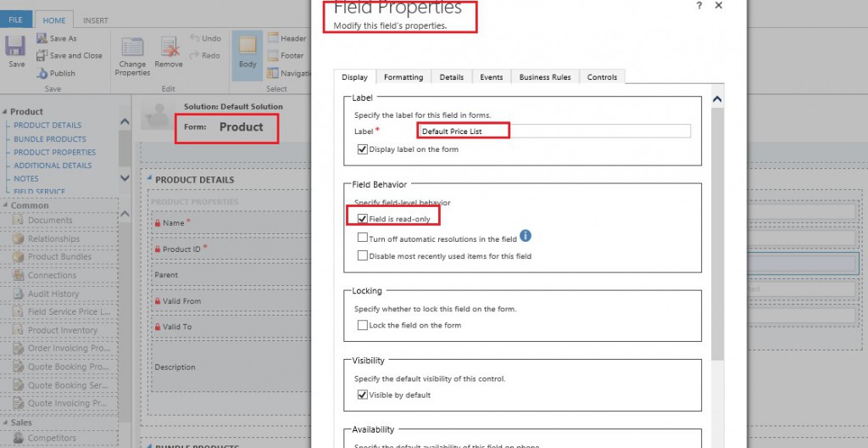Click Save and Close icon
868x448 pixels.
point(42,56)
